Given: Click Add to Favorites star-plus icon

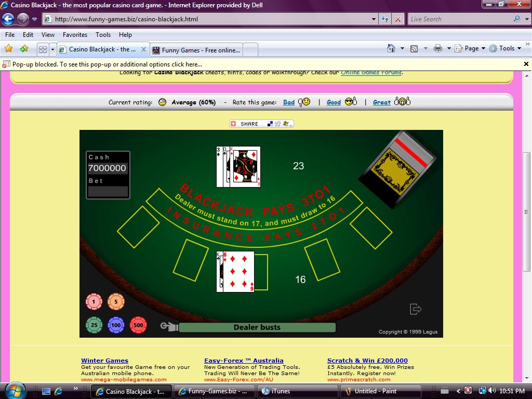Looking at the screenshot, I should click(24, 48).
